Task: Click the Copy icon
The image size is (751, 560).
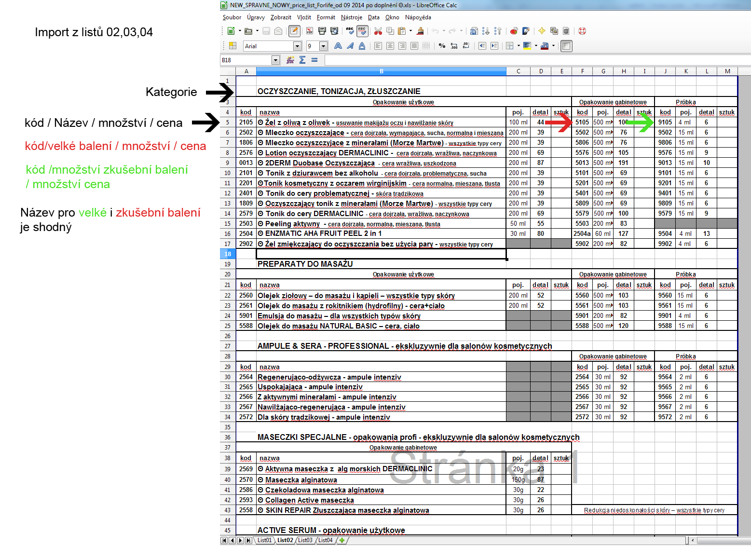Action: (390, 31)
